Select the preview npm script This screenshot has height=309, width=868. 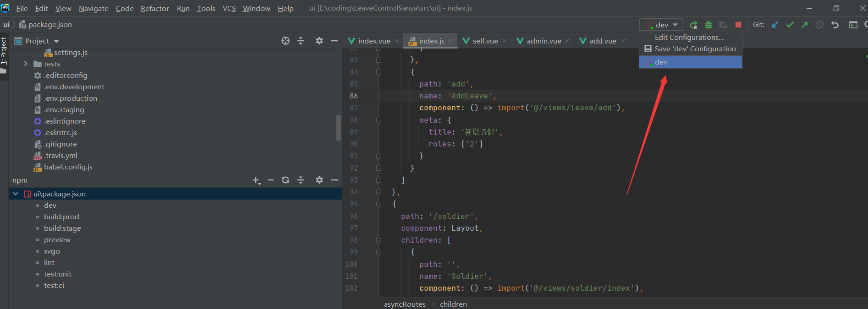pyautogui.click(x=57, y=239)
